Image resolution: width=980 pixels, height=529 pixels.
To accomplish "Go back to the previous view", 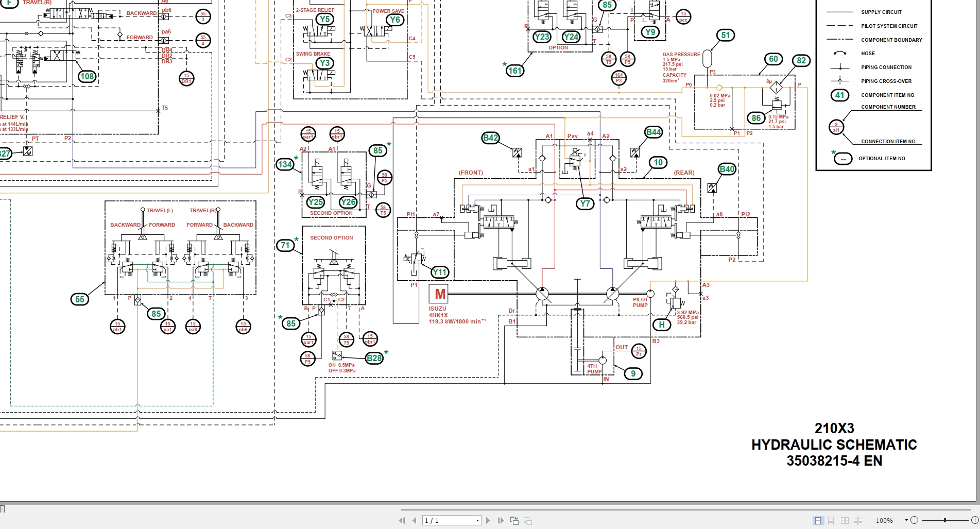I will pos(514,520).
